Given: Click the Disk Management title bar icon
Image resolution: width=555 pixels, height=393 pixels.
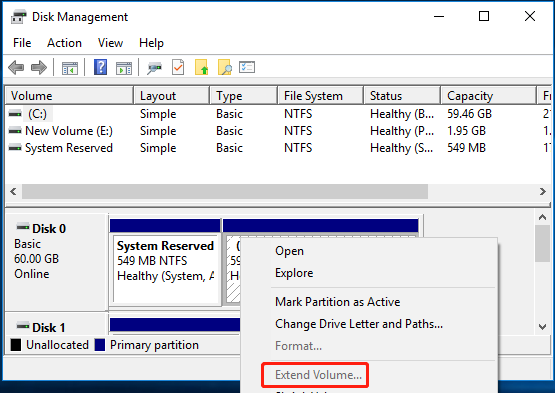Looking at the screenshot, I should (x=18, y=17).
